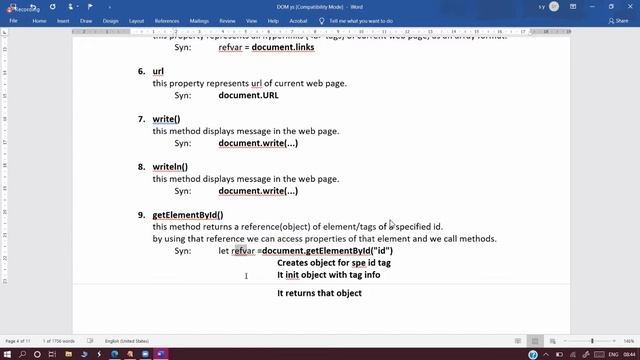Switch to the Draw ribbon tab
The width and height of the screenshot is (640, 360).
pyautogui.click(x=86, y=21)
